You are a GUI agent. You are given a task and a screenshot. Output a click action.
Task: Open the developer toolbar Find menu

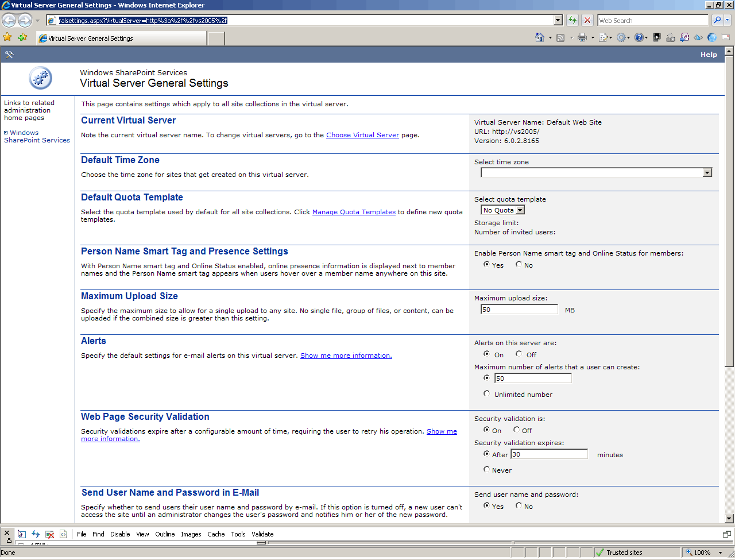point(98,534)
